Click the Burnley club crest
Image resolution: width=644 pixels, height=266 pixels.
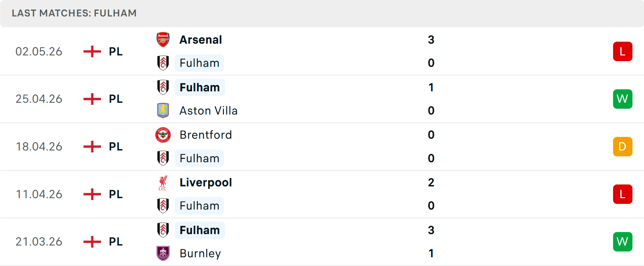163,253
